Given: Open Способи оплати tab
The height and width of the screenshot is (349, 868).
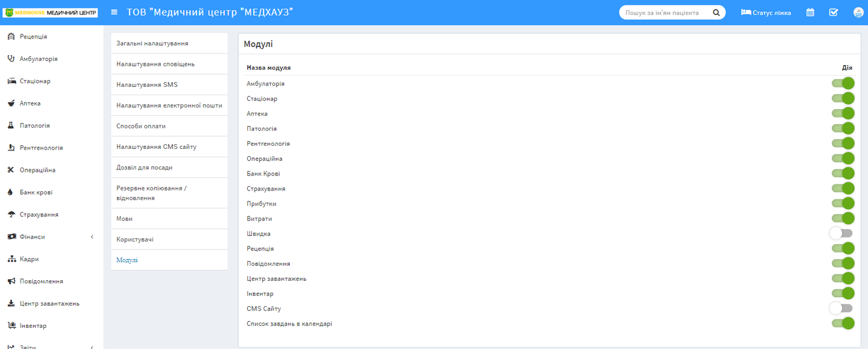Looking at the screenshot, I should (x=169, y=126).
